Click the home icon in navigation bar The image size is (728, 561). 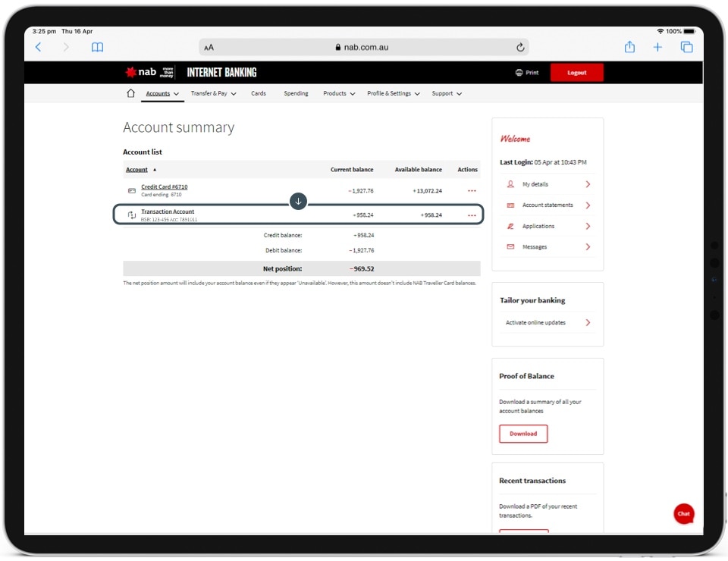[130, 93]
